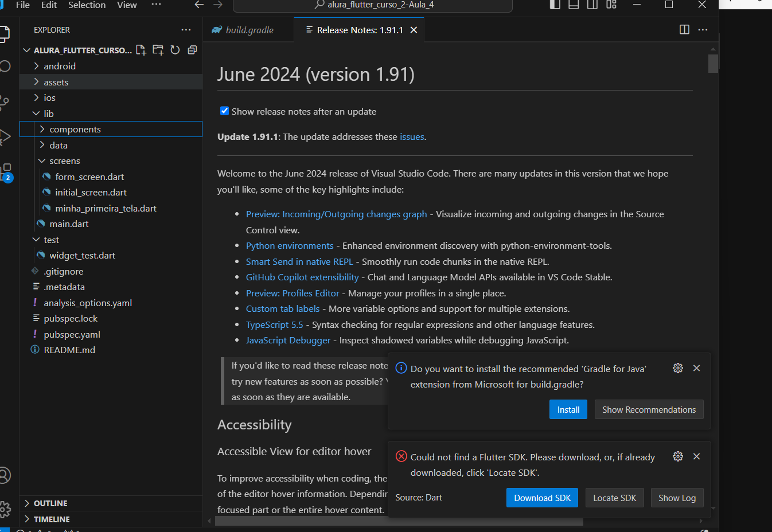Click the command center search box
This screenshot has height=532, width=772.
(x=372, y=5)
